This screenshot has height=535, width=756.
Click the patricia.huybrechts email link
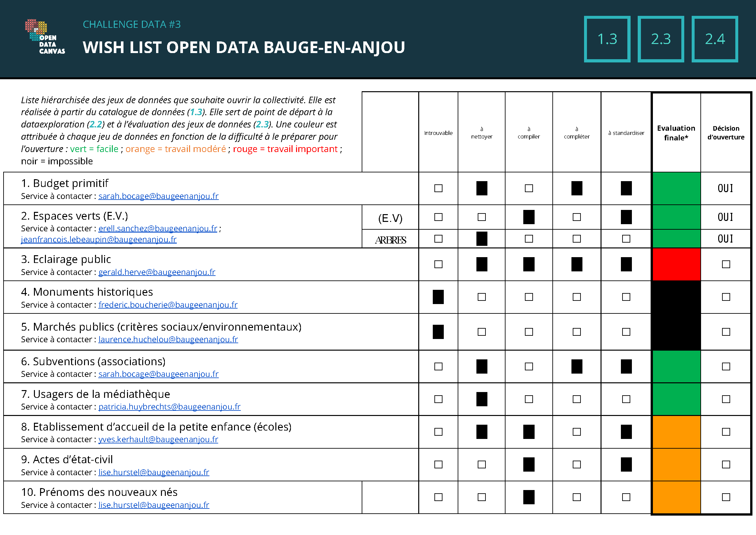169,407
